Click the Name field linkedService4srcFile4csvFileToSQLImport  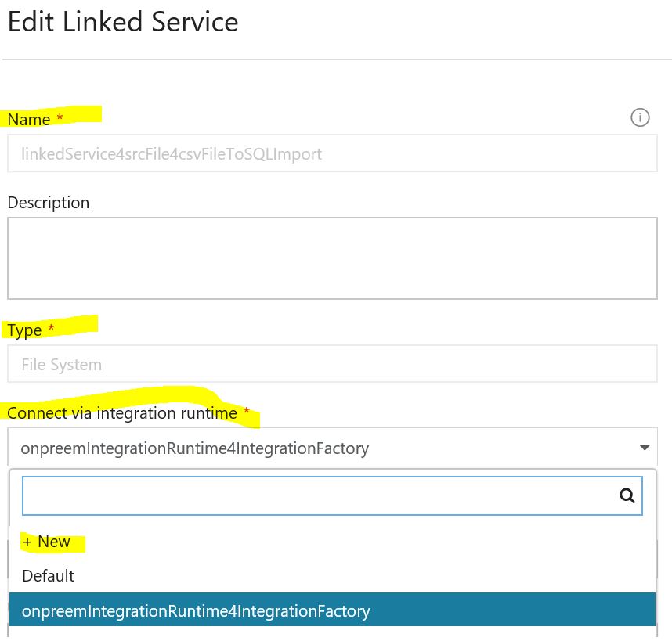pyautogui.click(x=332, y=153)
